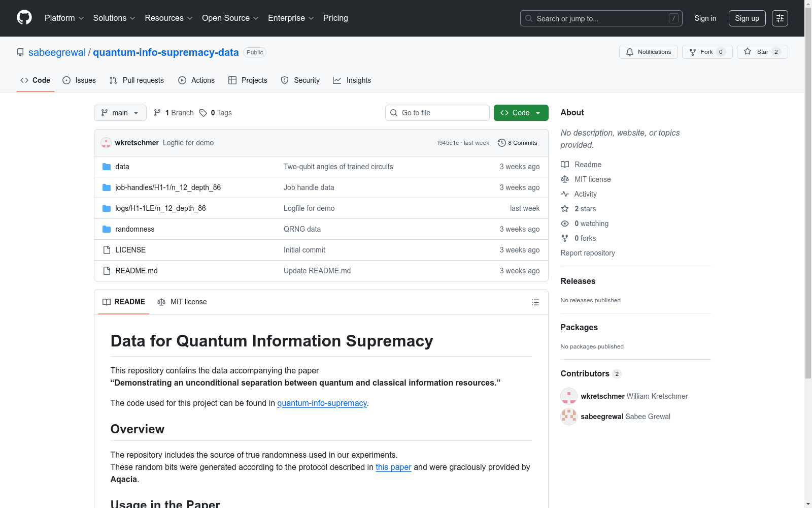
Task: Expand the Open Source menu
Action: pyautogui.click(x=230, y=18)
